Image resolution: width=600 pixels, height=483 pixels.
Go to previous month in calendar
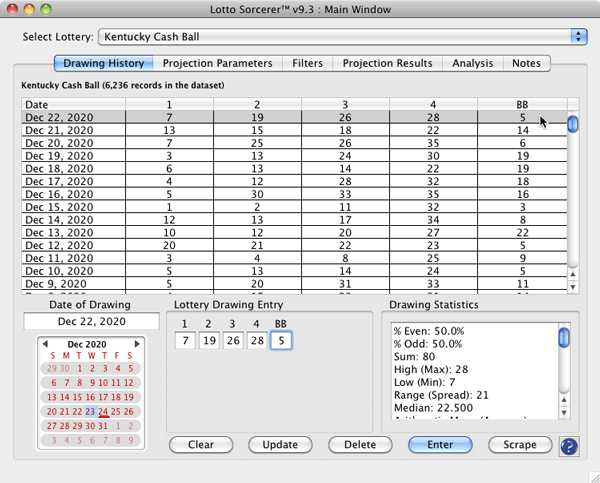43,344
